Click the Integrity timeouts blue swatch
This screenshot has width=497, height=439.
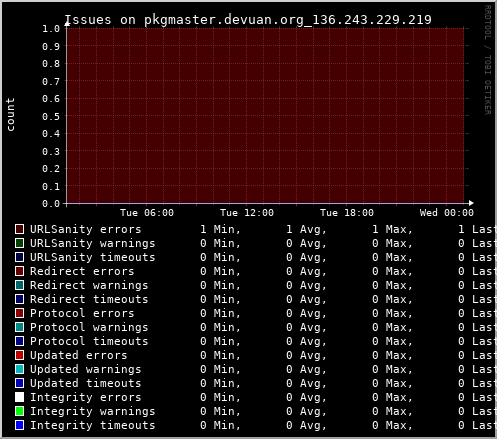19,425
